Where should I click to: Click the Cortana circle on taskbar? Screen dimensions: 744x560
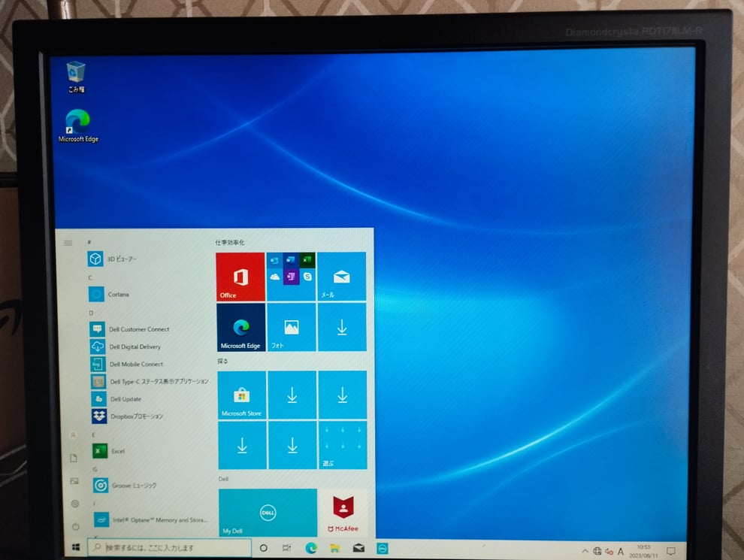[x=263, y=548]
